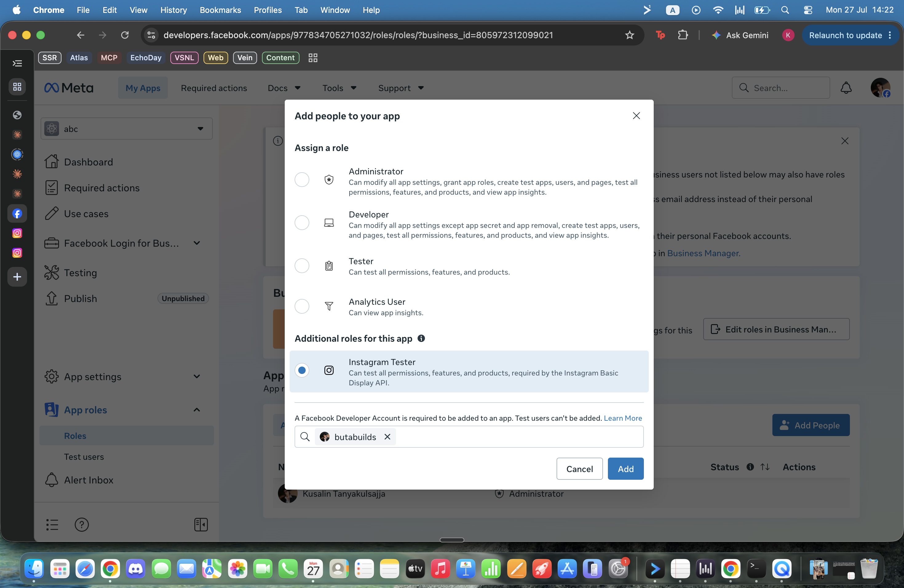The image size is (904, 588).
Task: Open the SSR bookmark
Action: coord(50,58)
